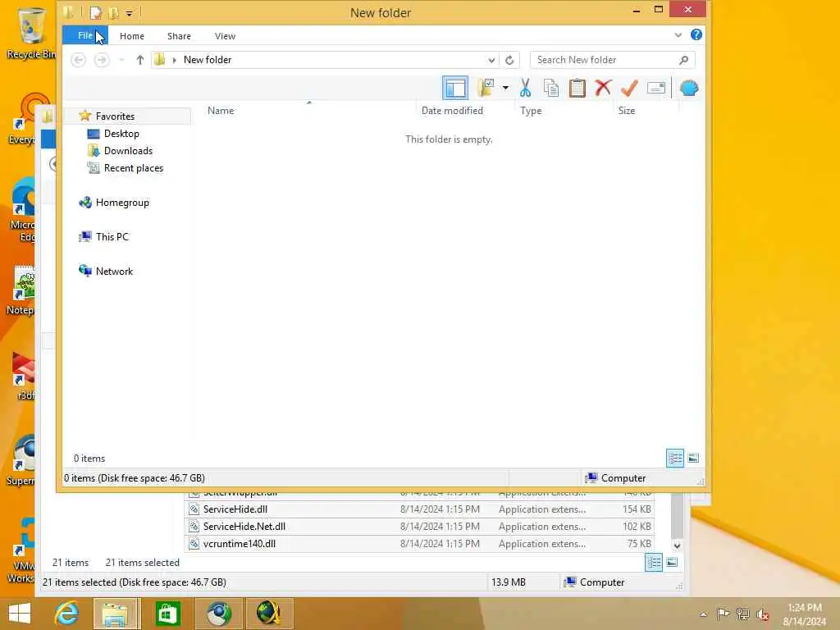Select This PC in navigation pane
Viewport: 840px width, 630px height.
pyautogui.click(x=112, y=237)
